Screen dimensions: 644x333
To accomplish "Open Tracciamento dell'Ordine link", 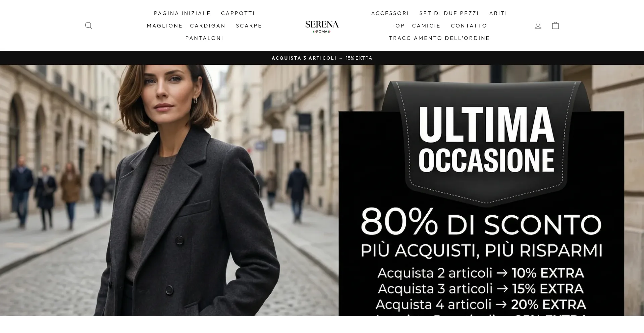I will [439, 38].
